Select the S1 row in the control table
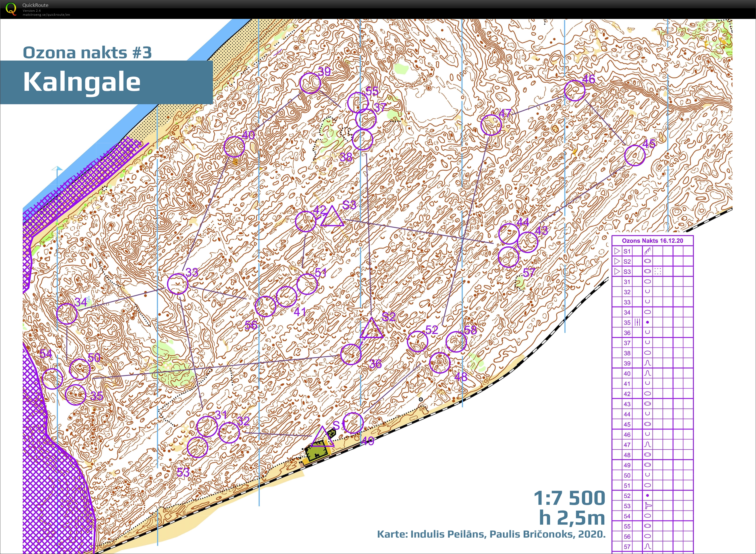Screen dimensions: 756x554 click(652, 251)
